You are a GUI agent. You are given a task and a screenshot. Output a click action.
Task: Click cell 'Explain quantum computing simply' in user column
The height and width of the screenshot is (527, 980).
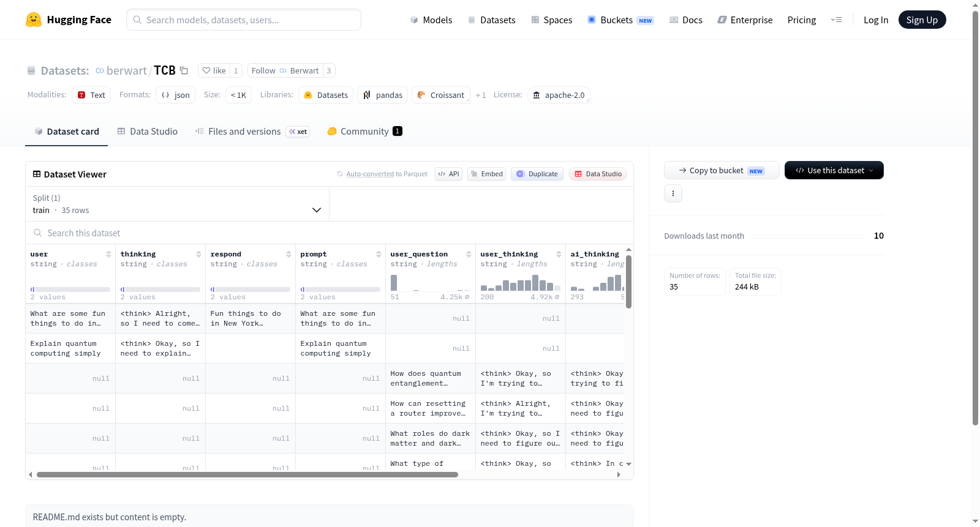coord(70,348)
